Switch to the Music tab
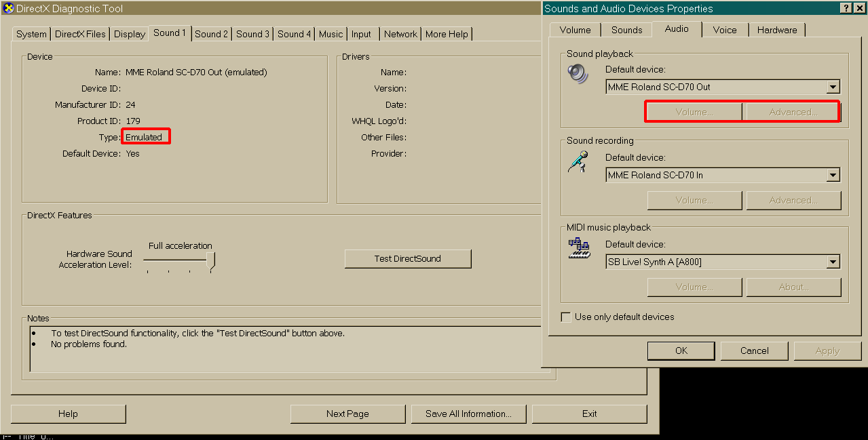This screenshot has height=440, width=868. coord(331,34)
